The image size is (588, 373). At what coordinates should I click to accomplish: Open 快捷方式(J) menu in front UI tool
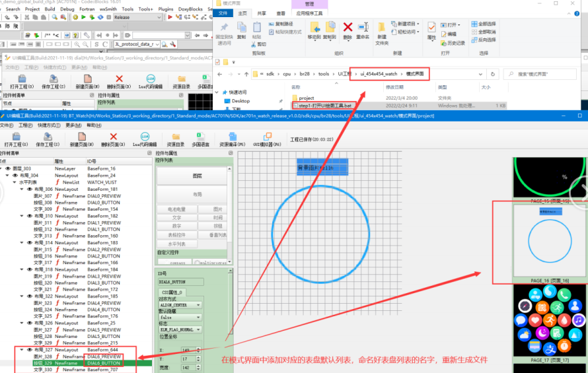point(49,125)
